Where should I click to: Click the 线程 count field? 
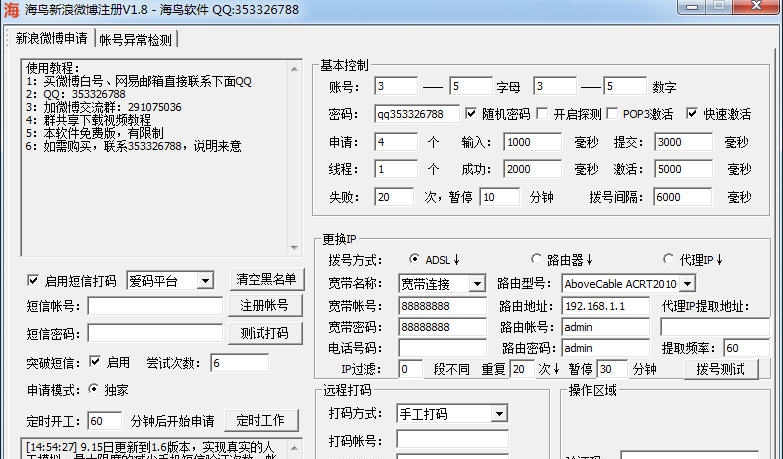(x=395, y=169)
